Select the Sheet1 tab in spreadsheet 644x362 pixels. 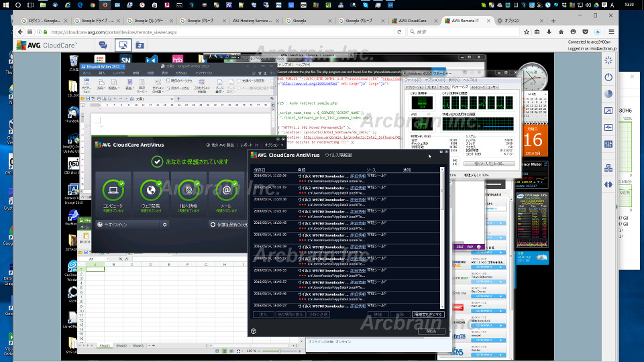(105, 346)
